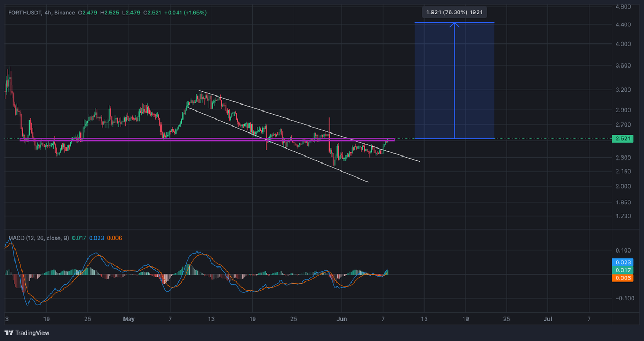Viewport: 644px width, 341px height.
Task: Select the upper white channel trendline
Action: click(309, 125)
